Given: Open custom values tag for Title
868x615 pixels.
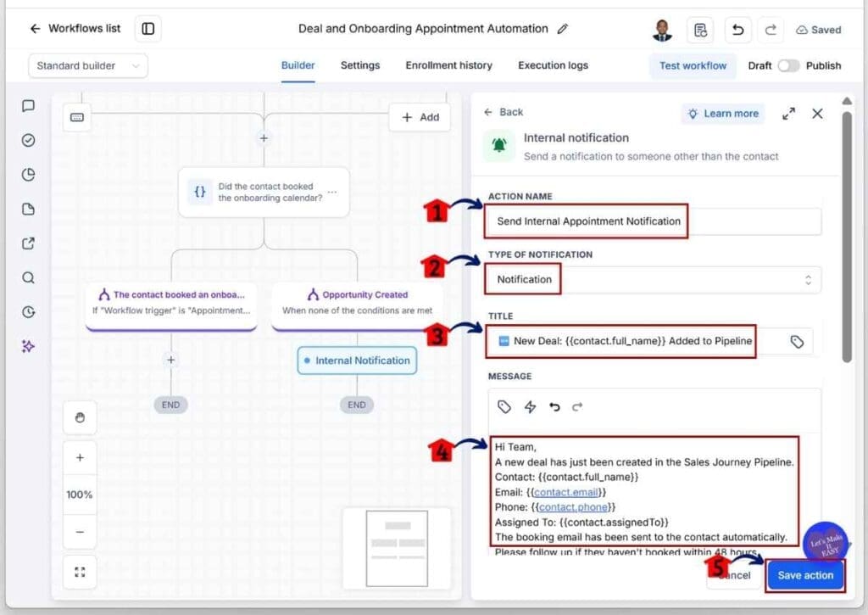Looking at the screenshot, I should [797, 342].
